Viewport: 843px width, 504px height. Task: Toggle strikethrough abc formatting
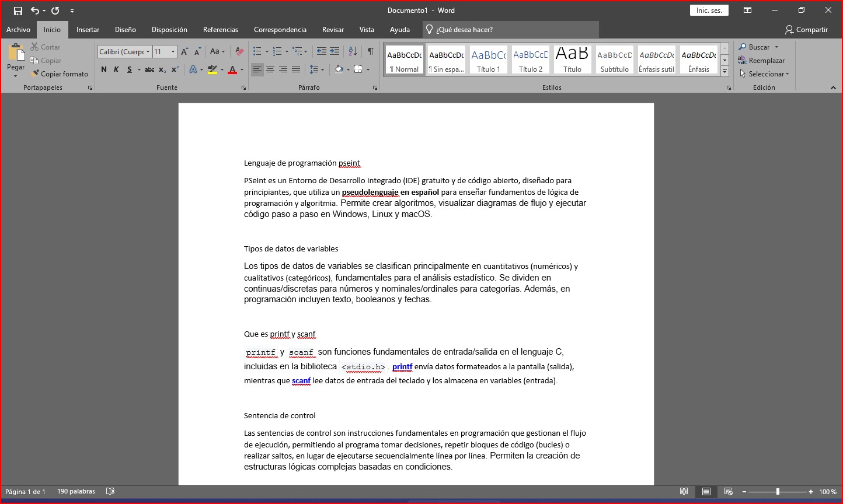click(x=149, y=69)
